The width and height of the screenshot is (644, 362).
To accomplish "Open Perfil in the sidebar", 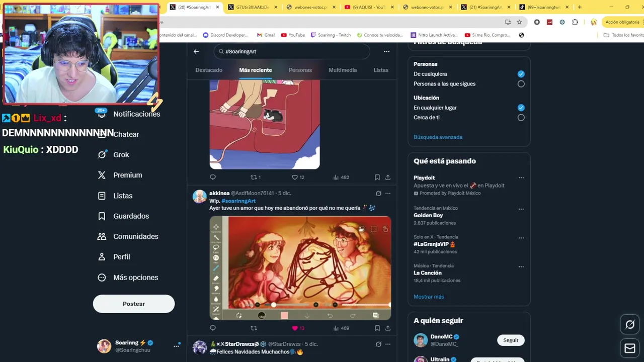I will click(x=114, y=257).
